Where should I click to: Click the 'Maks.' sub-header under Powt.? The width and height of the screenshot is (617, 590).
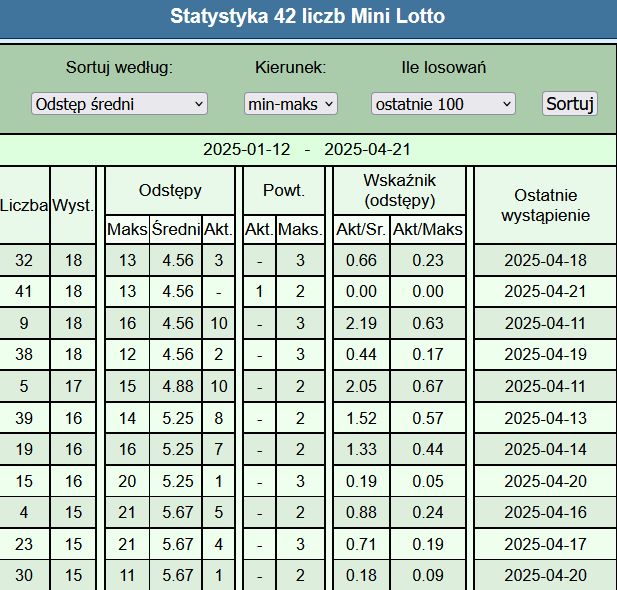click(x=300, y=229)
